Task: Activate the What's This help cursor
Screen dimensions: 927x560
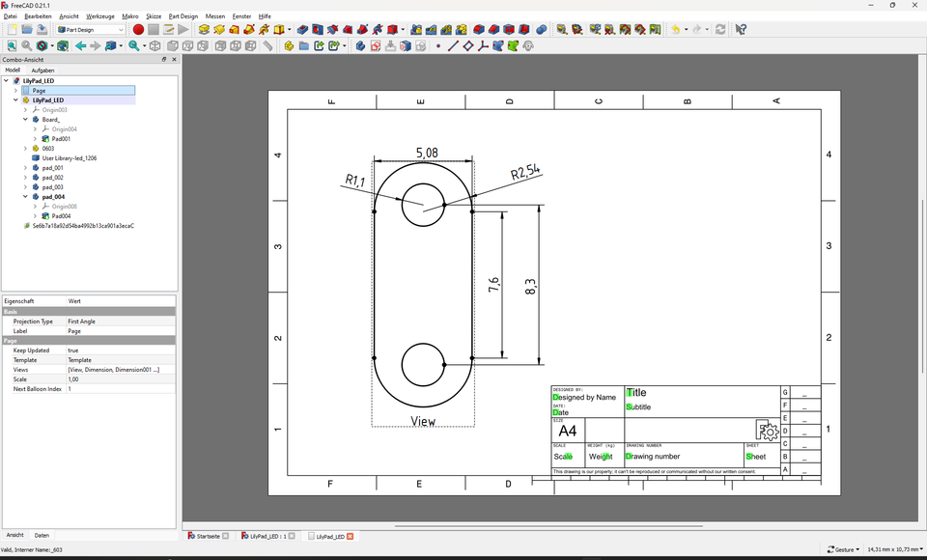Action: tap(740, 30)
